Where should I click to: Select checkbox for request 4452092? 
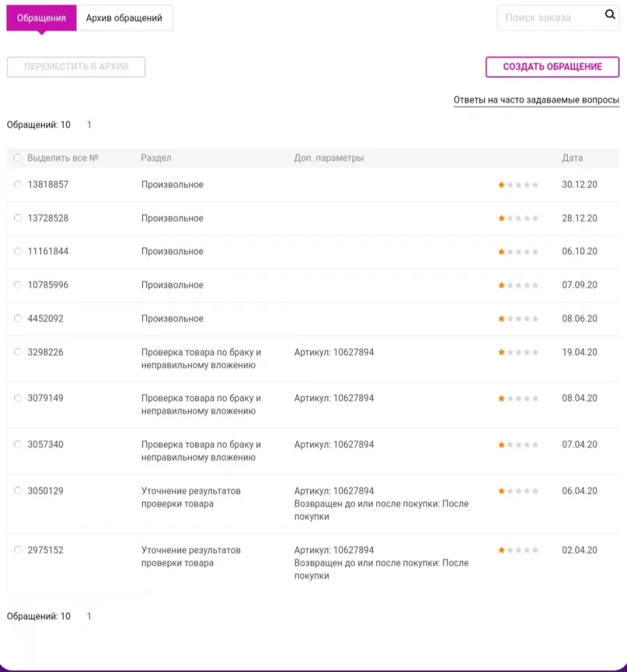click(17, 318)
